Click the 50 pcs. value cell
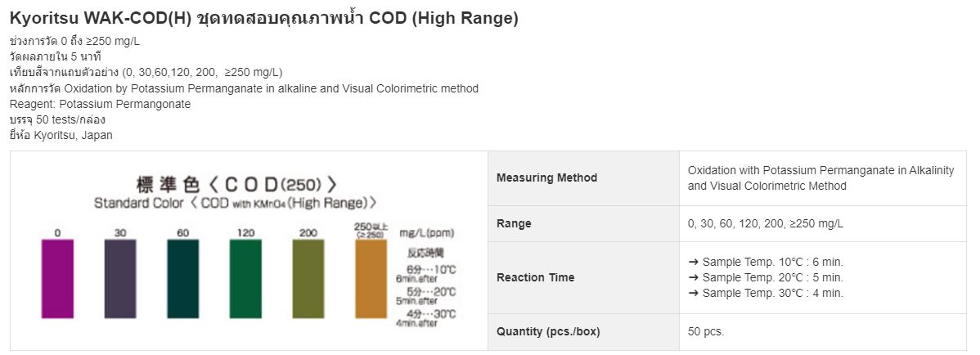This screenshot has height=355, width=980. point(822,332)
